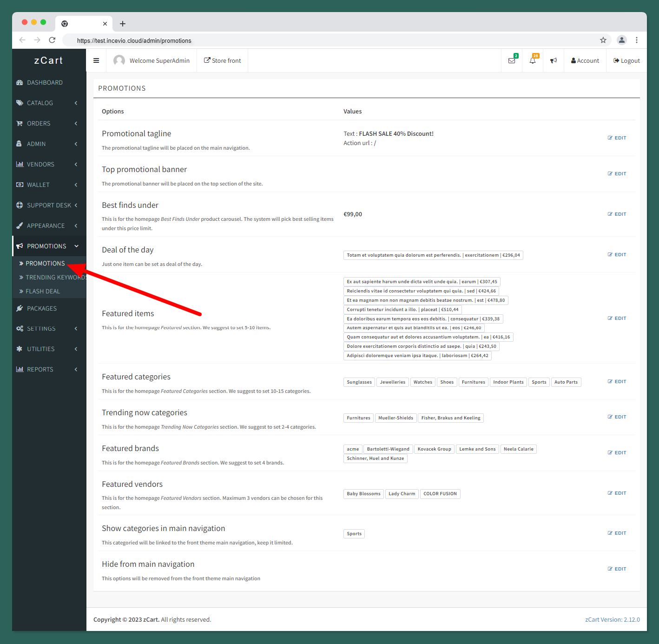Screen dimensions: 659x644
Task: Open the Store front link
Action: [223, 60]
